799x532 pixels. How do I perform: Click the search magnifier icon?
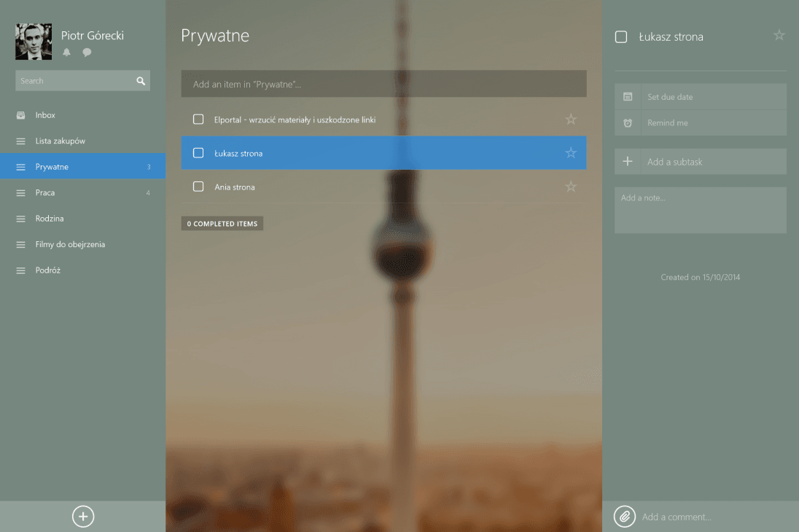[x=141, y=81]
